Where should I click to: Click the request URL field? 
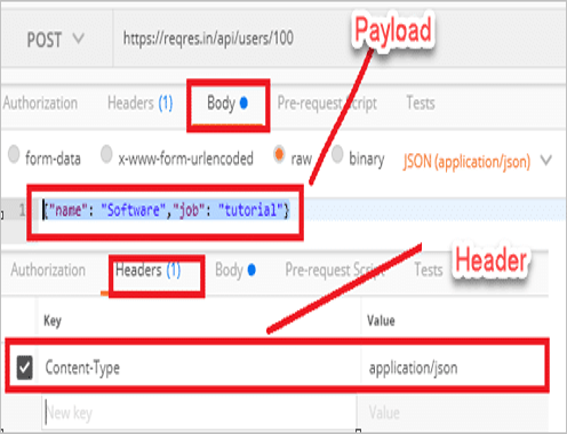point(208,38)
